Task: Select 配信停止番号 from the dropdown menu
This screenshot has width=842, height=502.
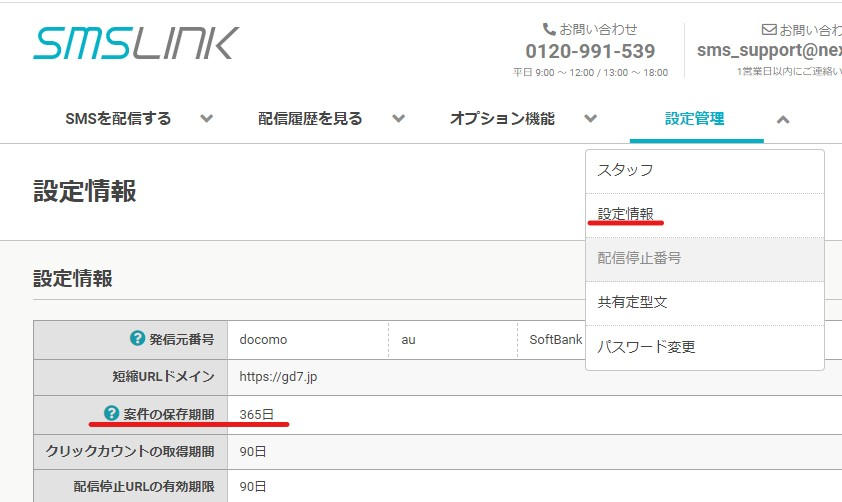Action: pos(705,259)
